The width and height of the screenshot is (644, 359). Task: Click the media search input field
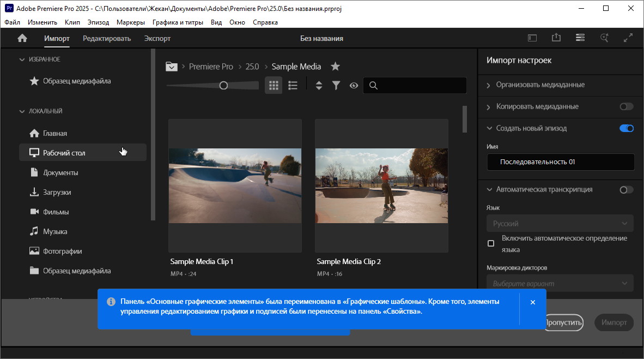pyautogui.click(x=415, y=86)
